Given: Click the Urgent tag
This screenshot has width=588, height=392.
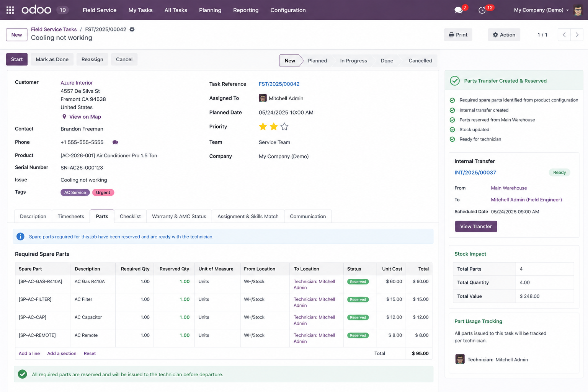Looking at the screenshot, I should click(x=103, y=193).
